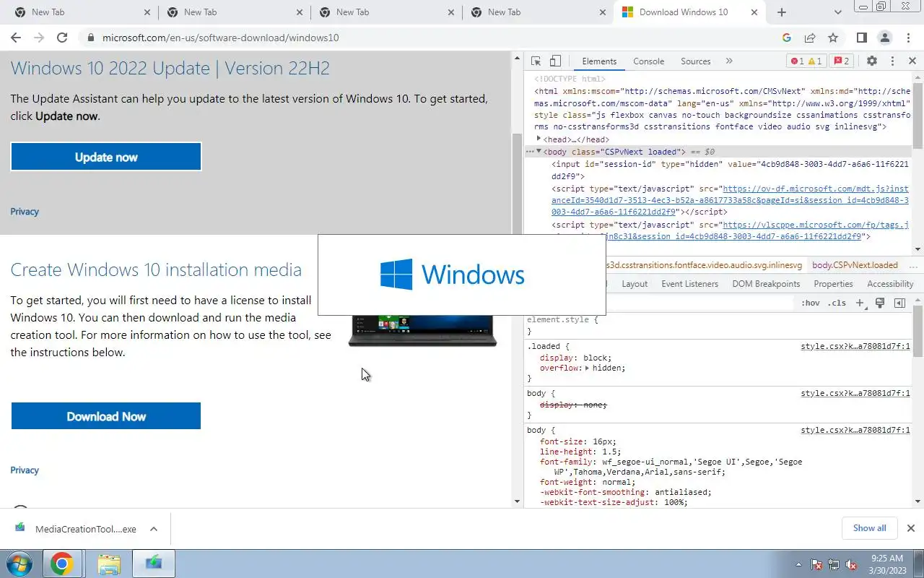
Task: Open the Windows Start button
Action: (x=19, y=564)
